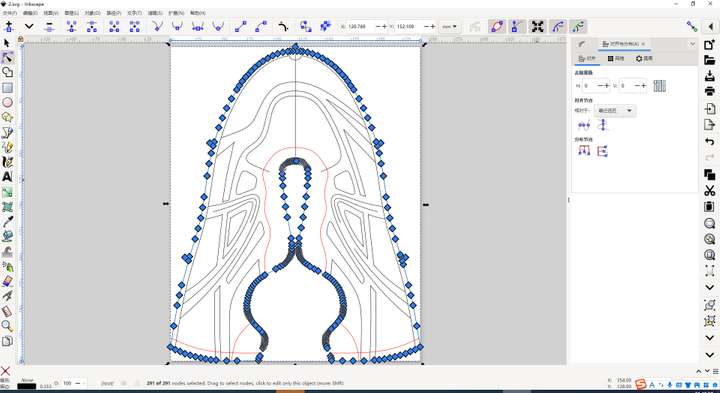Toggle snapping in the top-right corner

pos(692,27)
